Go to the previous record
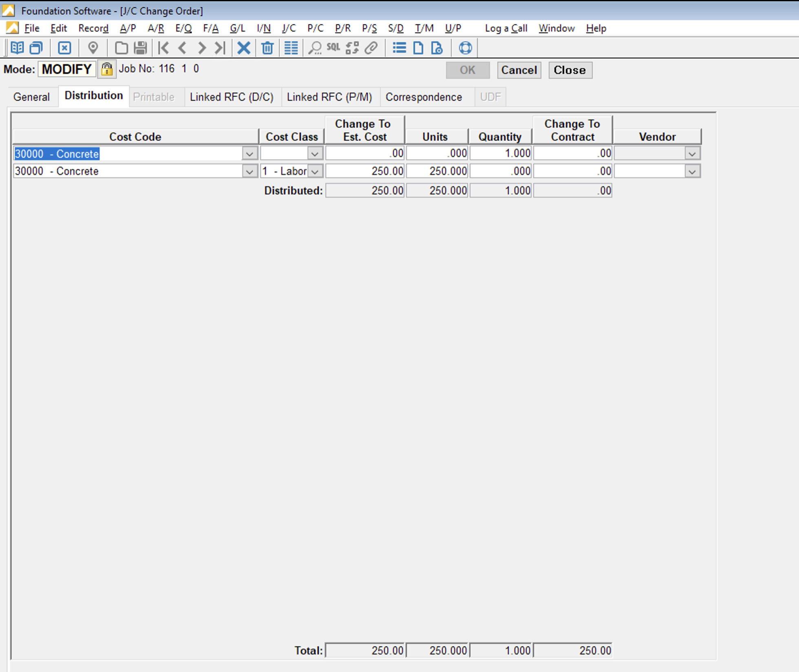This screenshot has width=799, height=672. click(x=182, y=48)
